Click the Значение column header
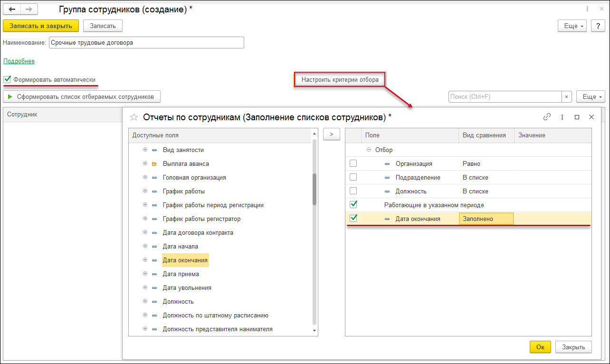 553,135
